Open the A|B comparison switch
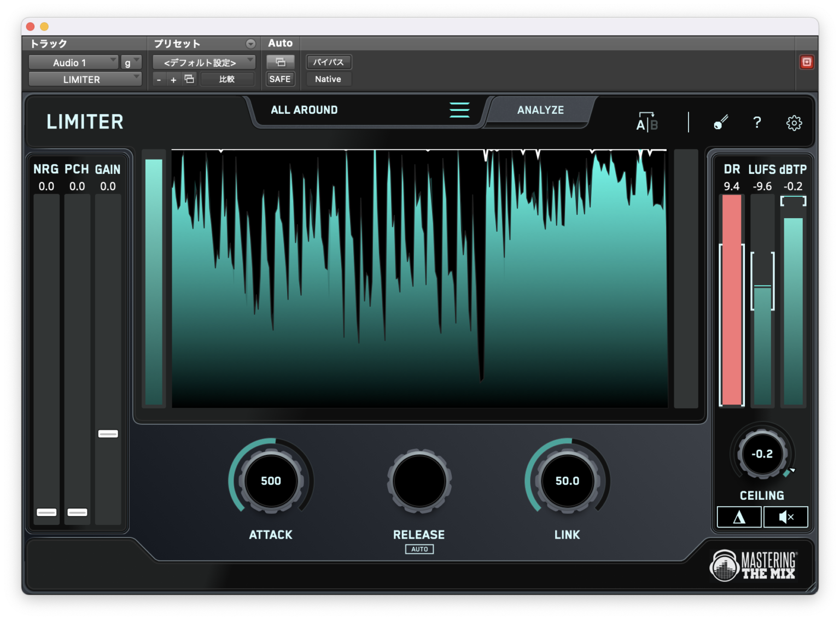The width and height of the screenshot is (840, 620). [647, 122]
